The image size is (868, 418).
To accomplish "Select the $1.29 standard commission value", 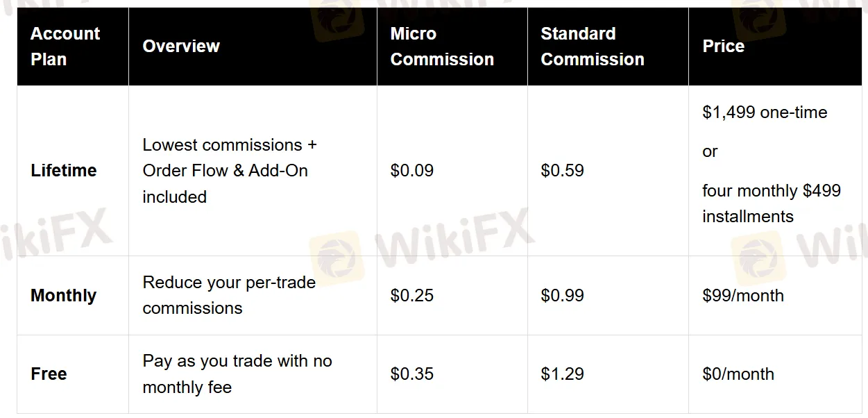I will [562, 374].
